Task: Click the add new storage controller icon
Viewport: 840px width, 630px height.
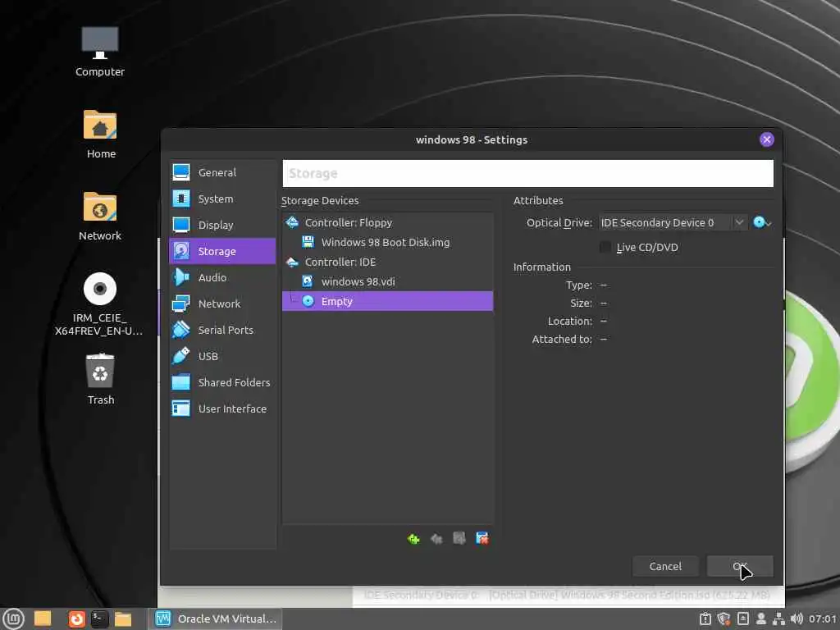Action: [413, 538]
